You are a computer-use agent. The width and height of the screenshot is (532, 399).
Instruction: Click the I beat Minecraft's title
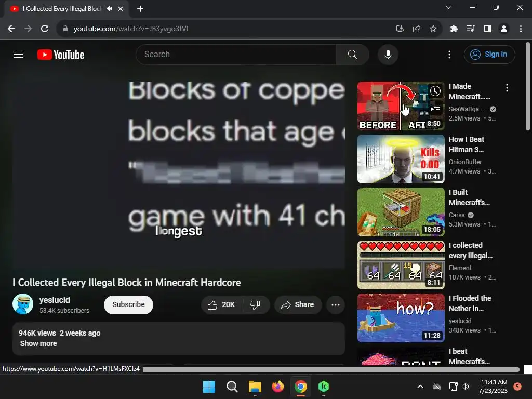tap(469, 356)
